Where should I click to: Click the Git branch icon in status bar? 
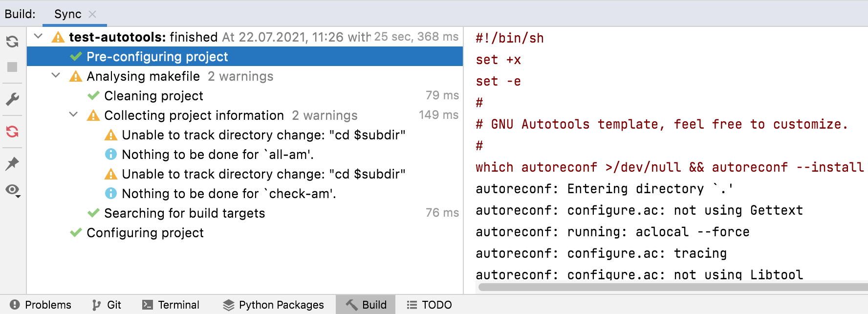(x=97, y=305)
